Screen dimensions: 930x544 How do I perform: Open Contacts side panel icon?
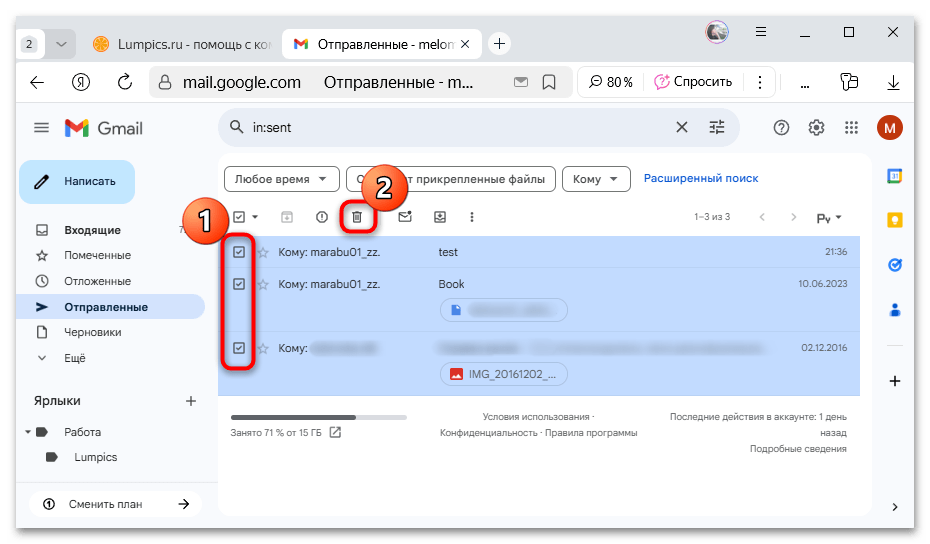click(x=894, y=310)
